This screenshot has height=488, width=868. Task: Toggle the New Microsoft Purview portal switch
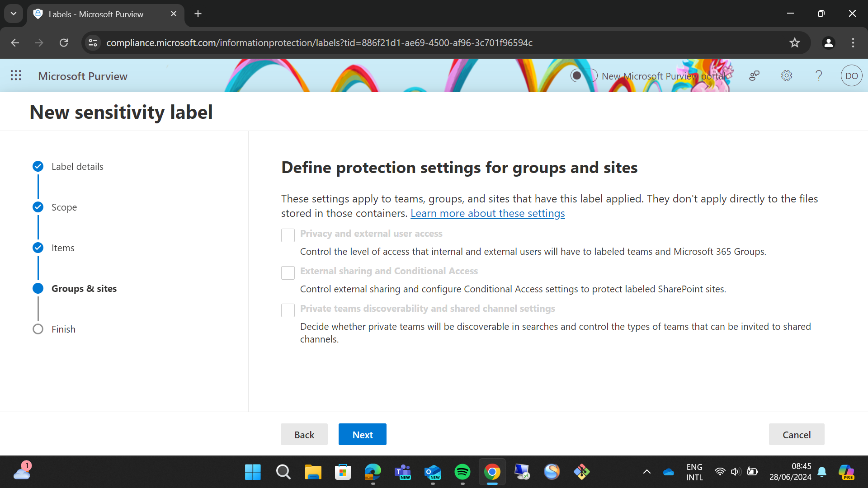pos(583,75)
